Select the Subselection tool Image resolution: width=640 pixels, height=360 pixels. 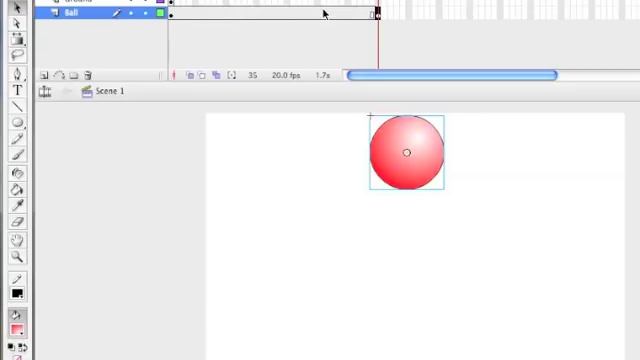[17, 24]
